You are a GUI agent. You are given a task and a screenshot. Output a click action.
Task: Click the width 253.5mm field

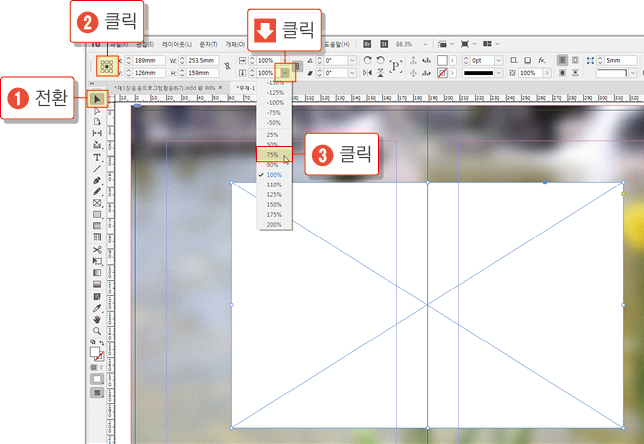203,60
